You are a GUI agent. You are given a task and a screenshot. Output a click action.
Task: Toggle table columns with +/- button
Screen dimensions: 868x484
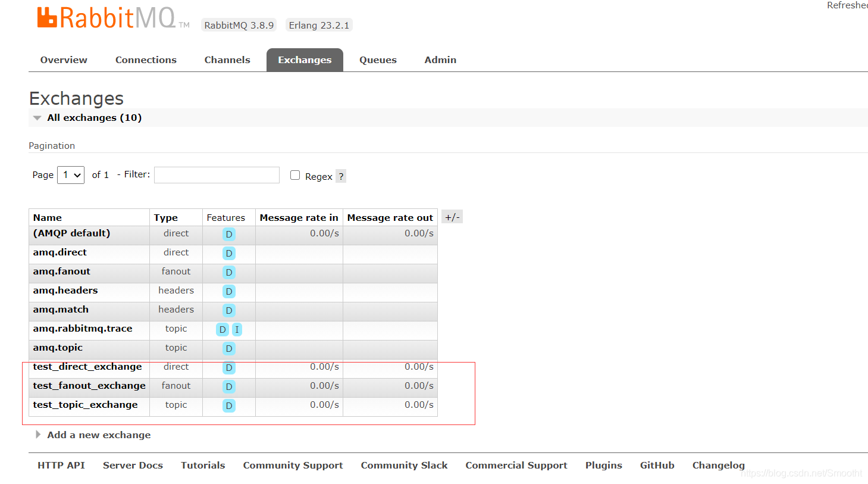point(452,217)
